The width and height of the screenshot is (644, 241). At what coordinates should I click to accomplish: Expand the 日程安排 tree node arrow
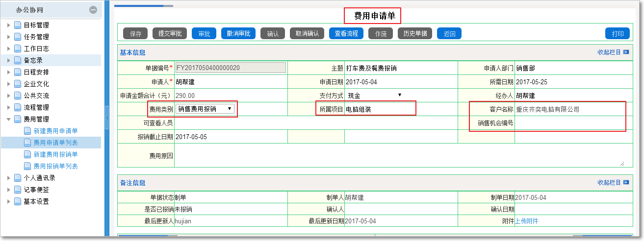9,72
